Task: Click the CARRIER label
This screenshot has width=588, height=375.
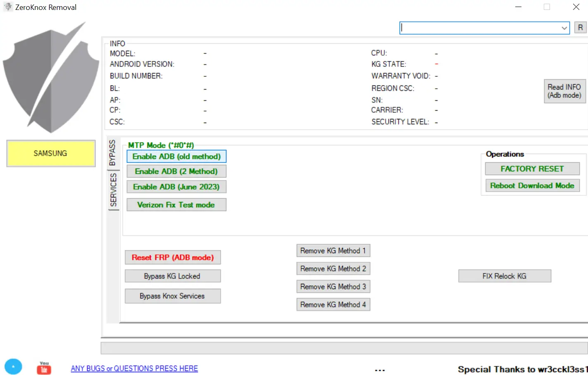Action: (387, 110)
